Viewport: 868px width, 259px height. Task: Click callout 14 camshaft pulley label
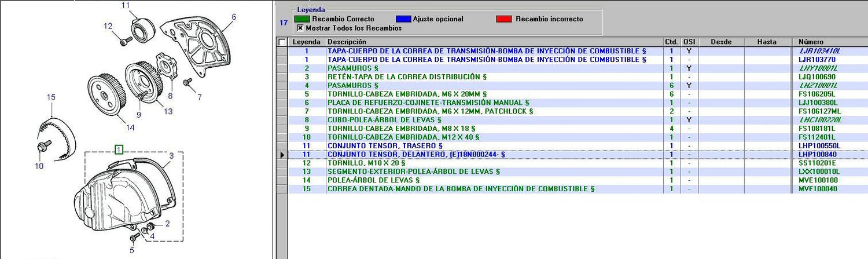[x=130, y=127]
